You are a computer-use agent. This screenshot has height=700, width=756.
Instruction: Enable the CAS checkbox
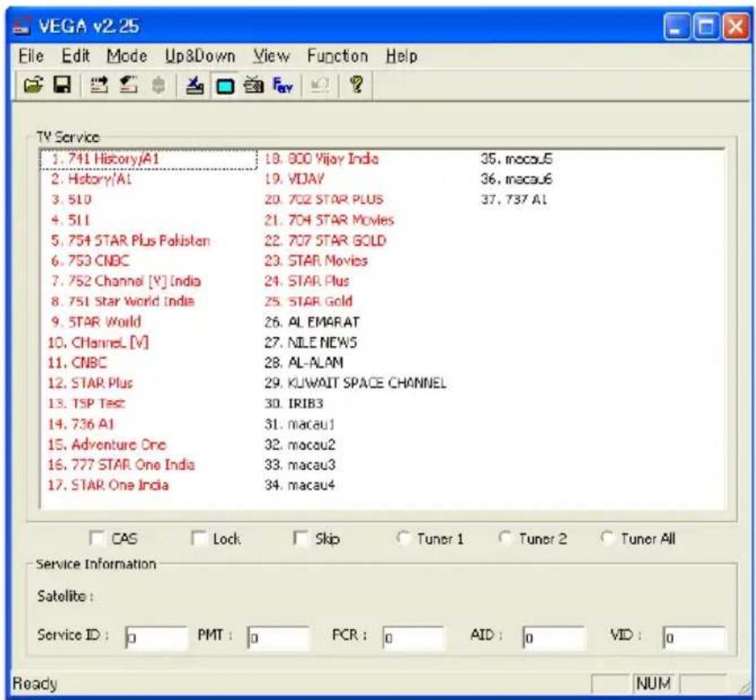click(x=97, y=538)
